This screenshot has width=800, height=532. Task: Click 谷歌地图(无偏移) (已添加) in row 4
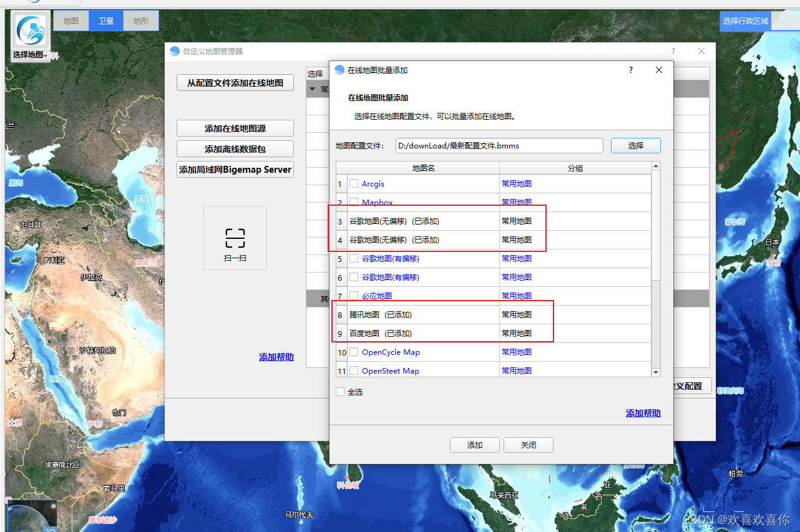394,239
